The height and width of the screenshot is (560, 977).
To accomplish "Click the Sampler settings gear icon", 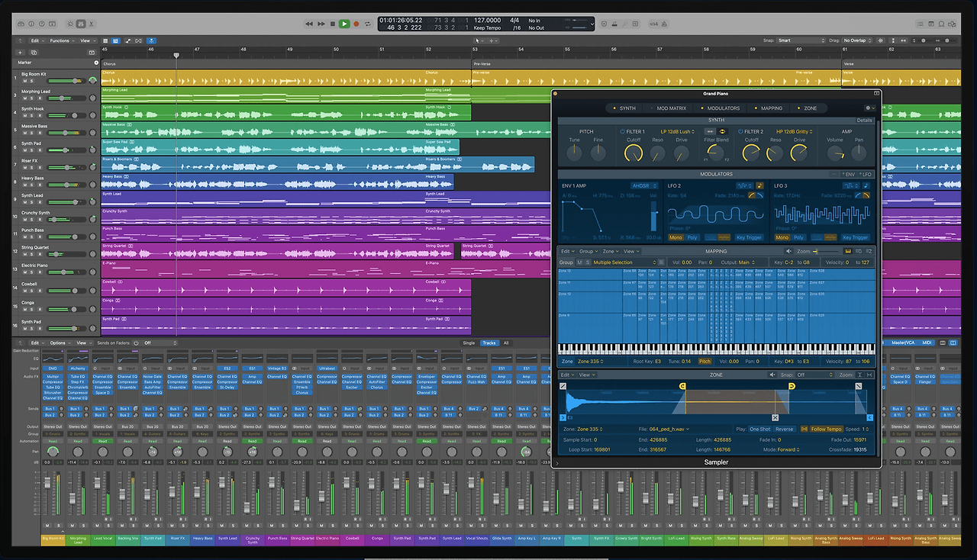I will pos(869,108).
